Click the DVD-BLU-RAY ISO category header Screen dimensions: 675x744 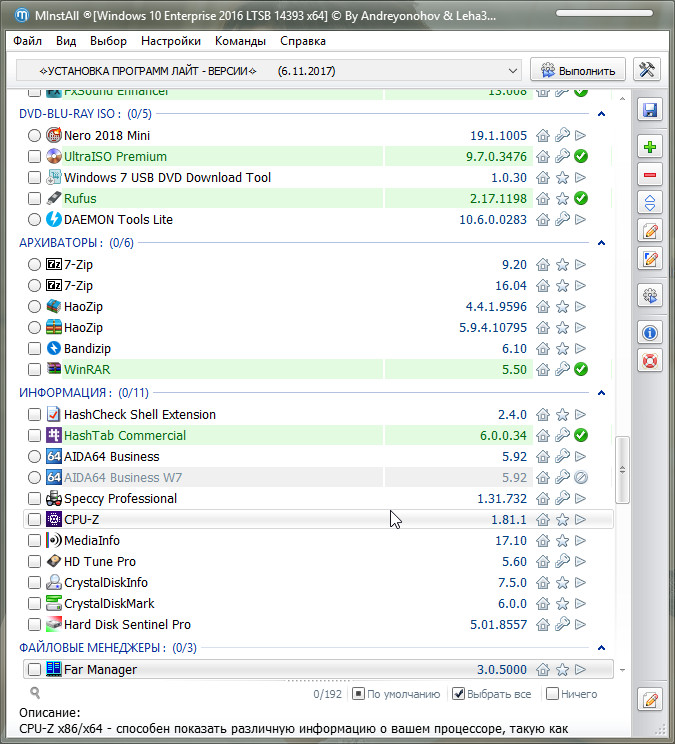coord(85,114)
